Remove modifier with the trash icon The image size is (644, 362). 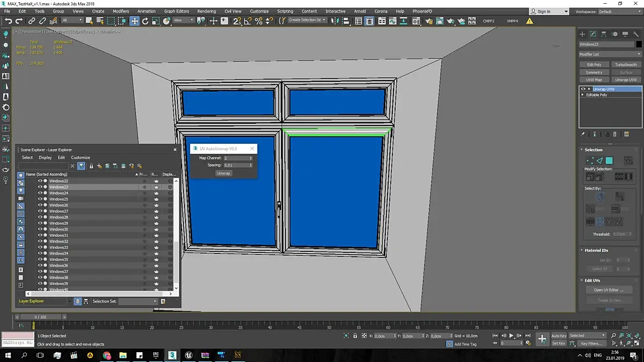[615, 134]
